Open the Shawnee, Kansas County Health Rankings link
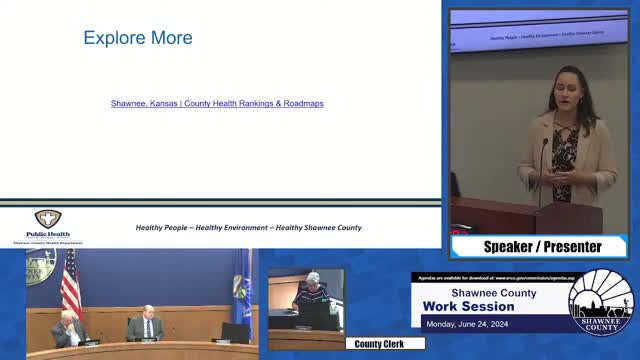The width and height of the screenshot is (640, 360). (217, 103)
